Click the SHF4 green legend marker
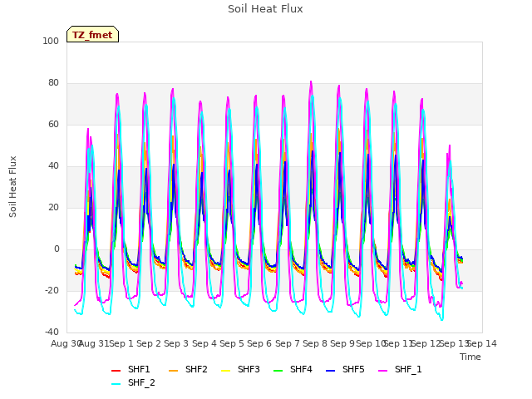 click(x=278, y=371)
